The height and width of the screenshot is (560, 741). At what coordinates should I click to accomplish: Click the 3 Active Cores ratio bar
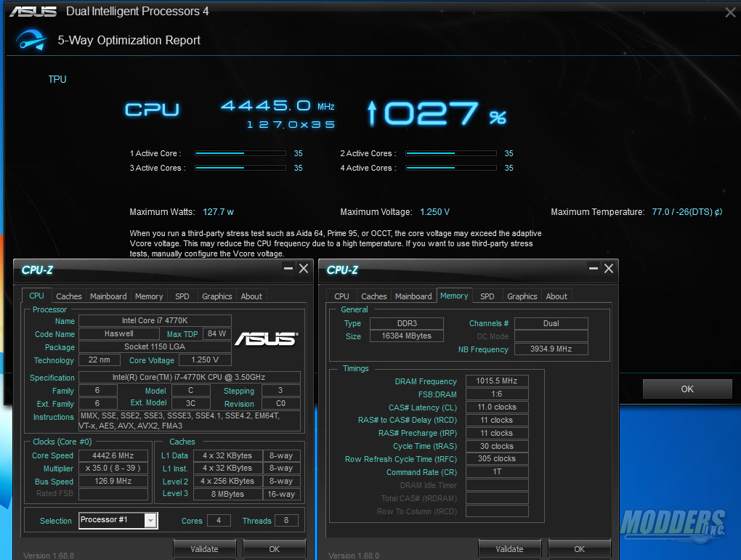tap(240, 168)
